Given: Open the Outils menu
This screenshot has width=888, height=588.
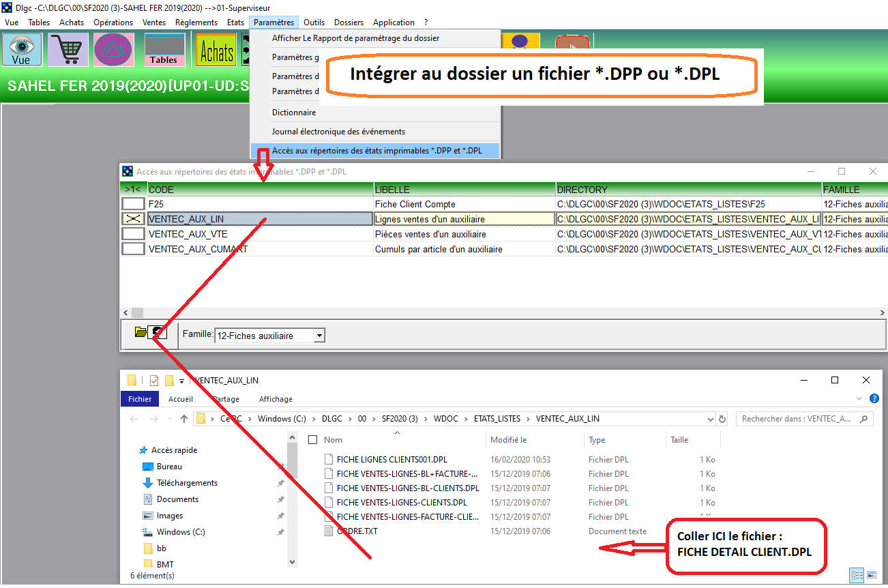Looking at the screenshot, I should (314, 23).
